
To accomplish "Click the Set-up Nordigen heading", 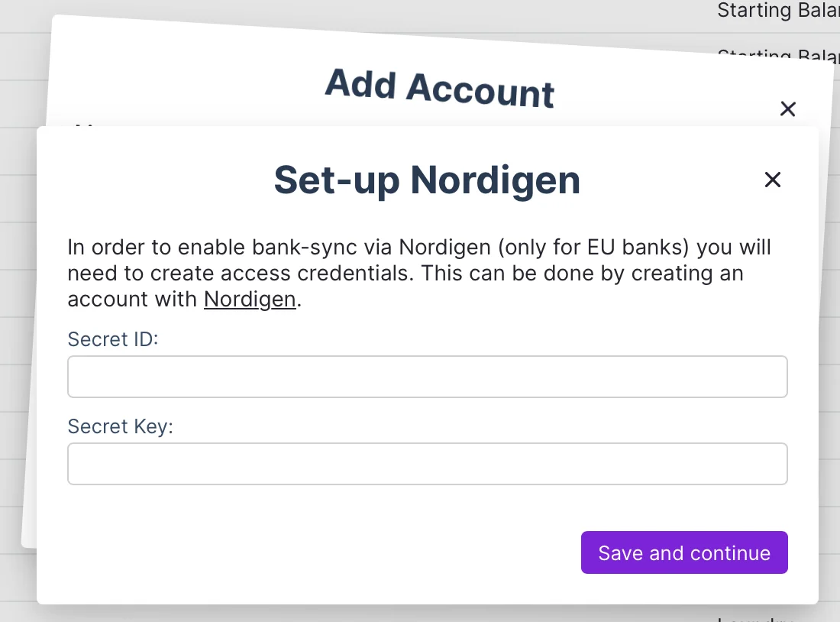I will coord(427,180).
